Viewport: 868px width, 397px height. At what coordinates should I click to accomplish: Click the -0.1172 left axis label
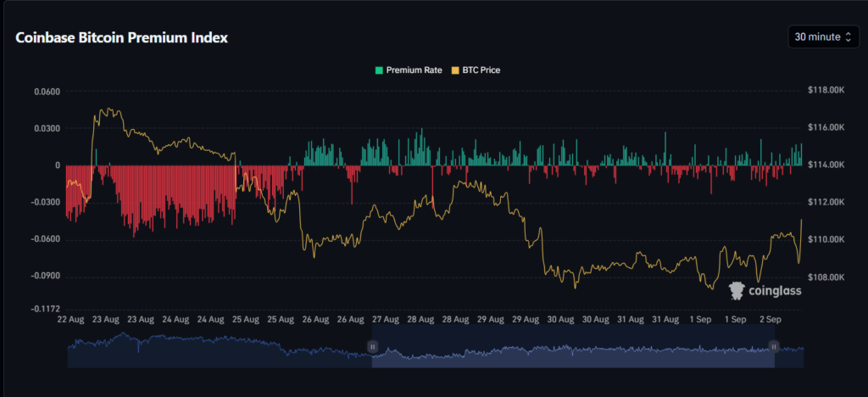[47, 310]
